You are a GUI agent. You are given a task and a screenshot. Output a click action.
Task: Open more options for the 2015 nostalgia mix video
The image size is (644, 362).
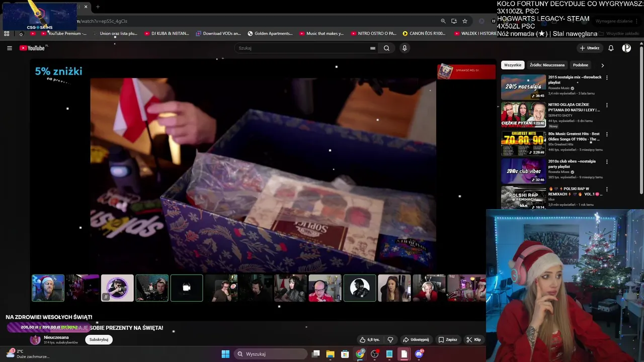pyautogui.click(x=607, y=78)
